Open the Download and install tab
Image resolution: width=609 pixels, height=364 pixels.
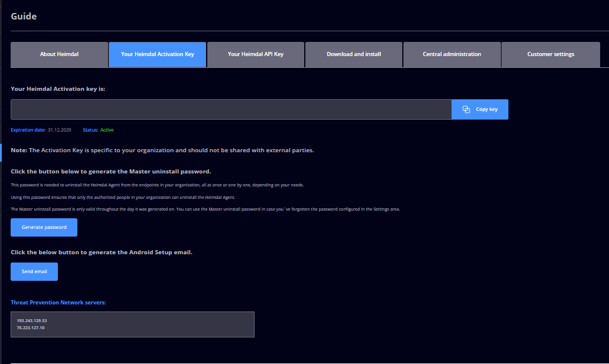[354, 54]
